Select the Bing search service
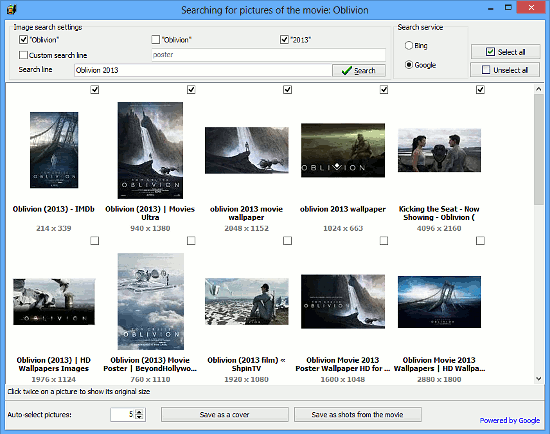The image size is (550, 434). pos(408,45)
